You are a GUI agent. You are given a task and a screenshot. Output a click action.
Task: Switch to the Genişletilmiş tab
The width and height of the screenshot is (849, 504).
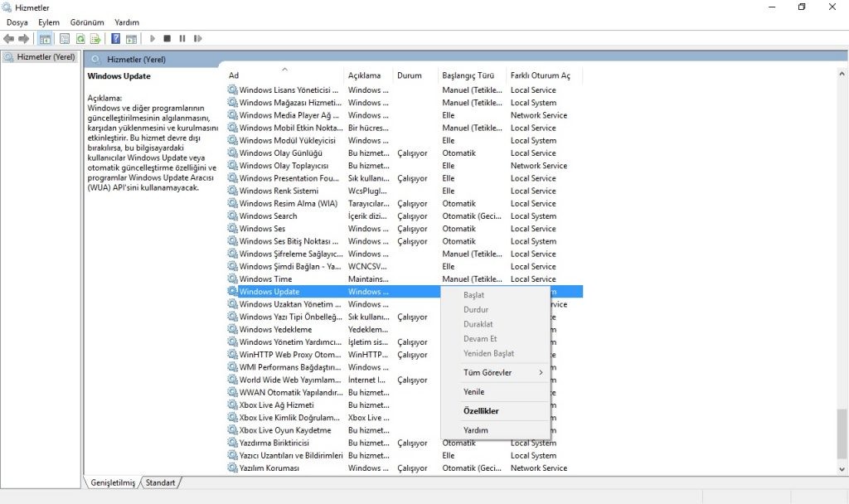tap(113, 482)
